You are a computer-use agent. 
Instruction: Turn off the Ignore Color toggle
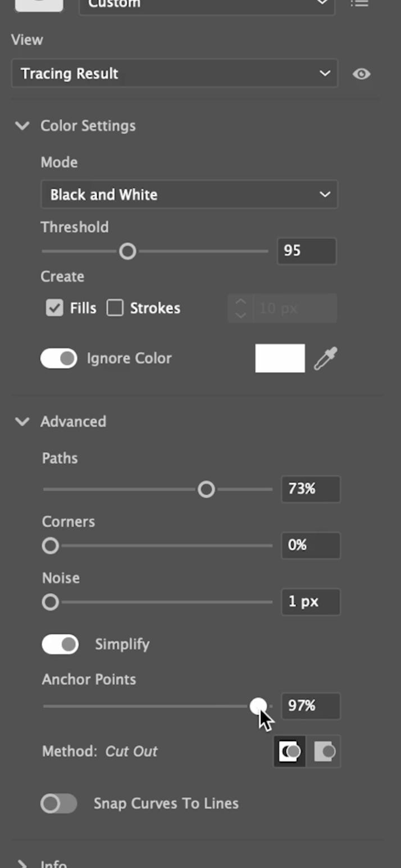59,359
